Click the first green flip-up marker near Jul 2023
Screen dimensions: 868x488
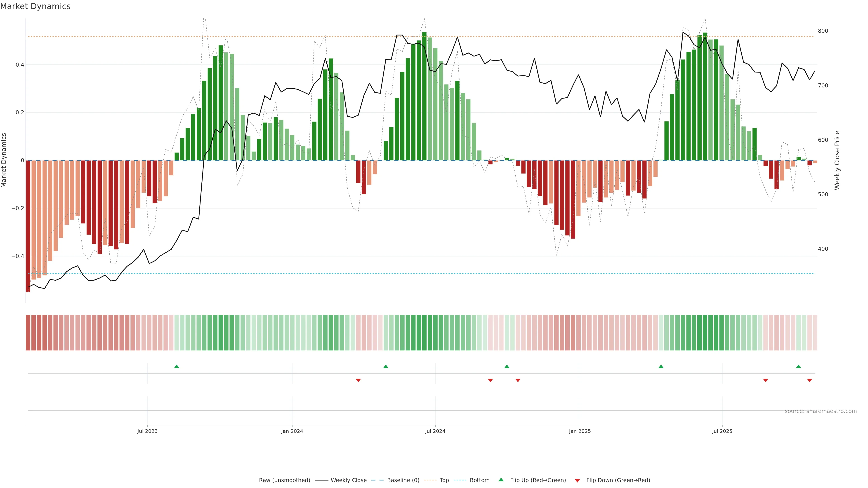(177, 366)
